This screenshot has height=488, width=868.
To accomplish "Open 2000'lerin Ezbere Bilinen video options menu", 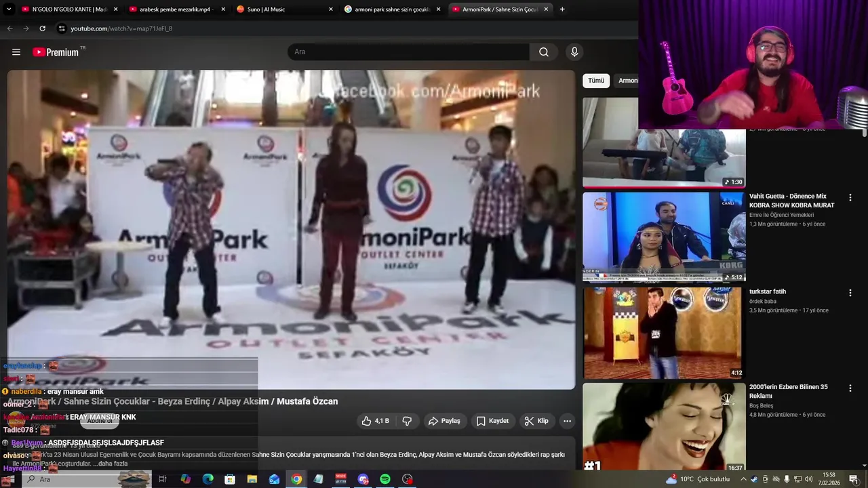I will tap(850, 388).
